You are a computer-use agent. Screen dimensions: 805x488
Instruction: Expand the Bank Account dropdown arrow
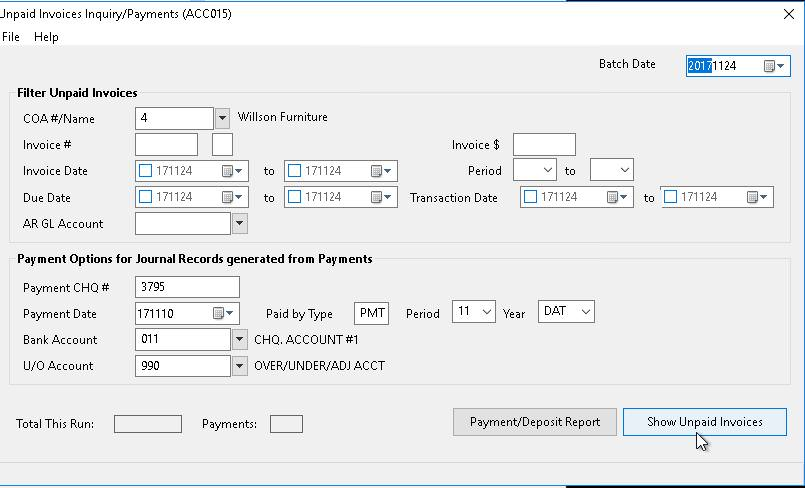point(239,339)
